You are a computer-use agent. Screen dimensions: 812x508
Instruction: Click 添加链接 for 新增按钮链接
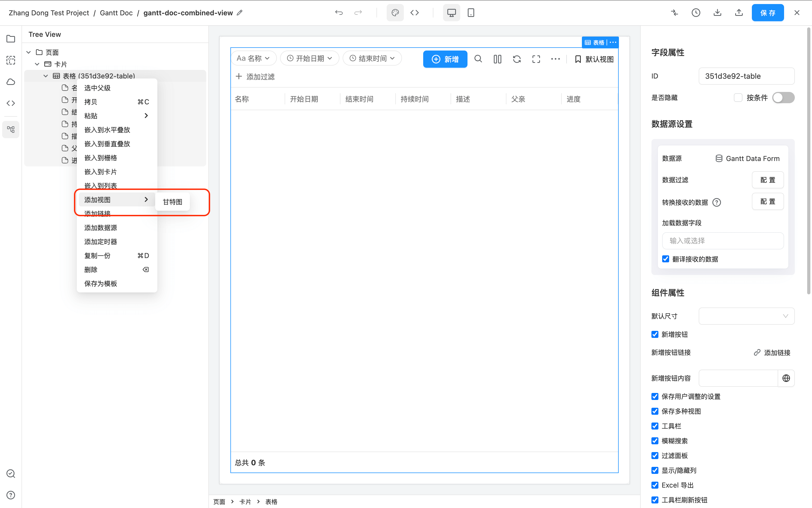[772, 352]
